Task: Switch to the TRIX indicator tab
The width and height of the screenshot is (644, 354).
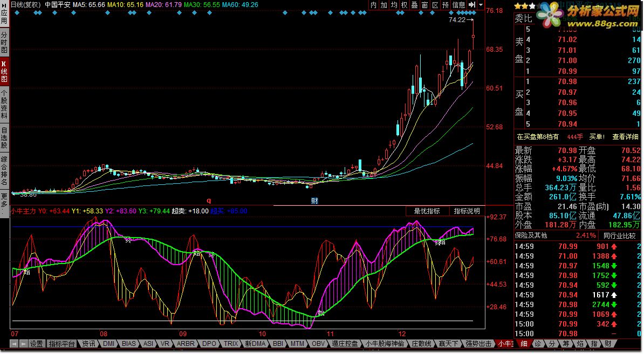Action: [230, 344]
